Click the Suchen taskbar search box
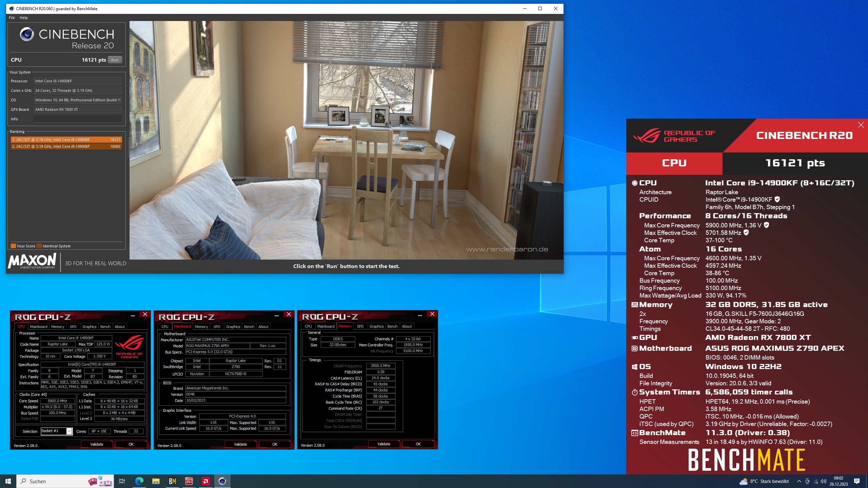This screenshot has height=488, width=868. 66,481
